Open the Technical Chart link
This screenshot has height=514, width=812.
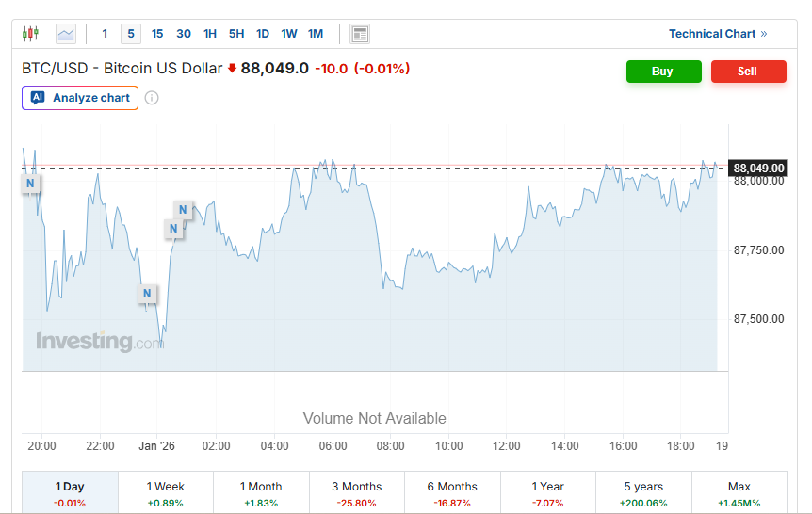point(717,34)
